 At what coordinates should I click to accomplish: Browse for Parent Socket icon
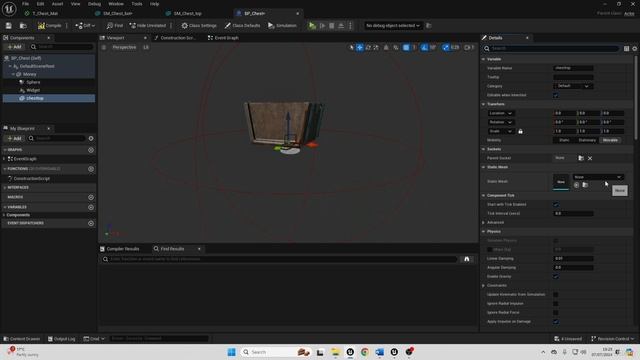coord(581,158)
